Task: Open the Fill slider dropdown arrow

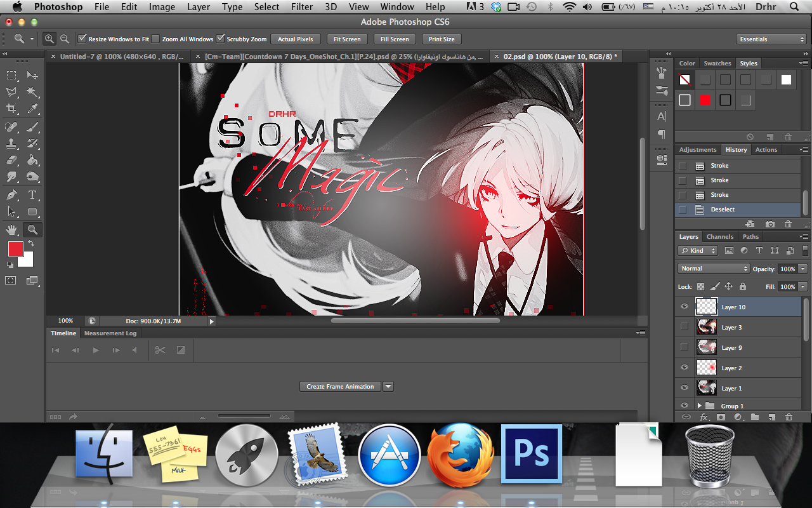Action: (x=803, y=287)
